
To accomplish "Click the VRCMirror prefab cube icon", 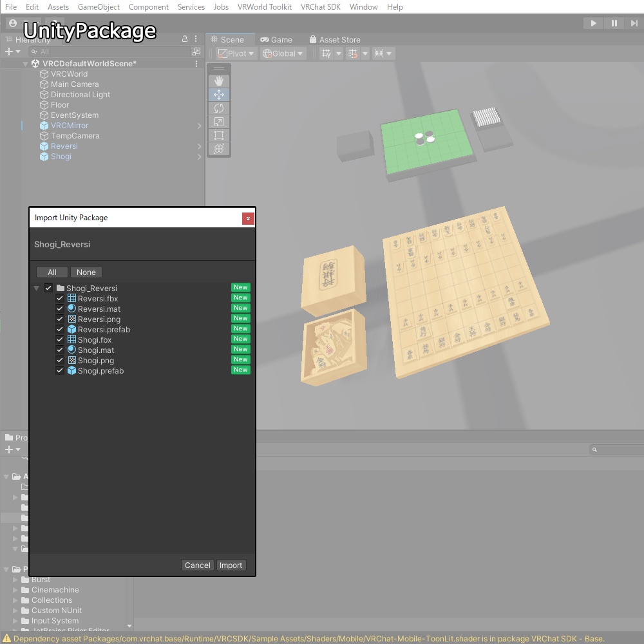I will click(x=44, y=126).
